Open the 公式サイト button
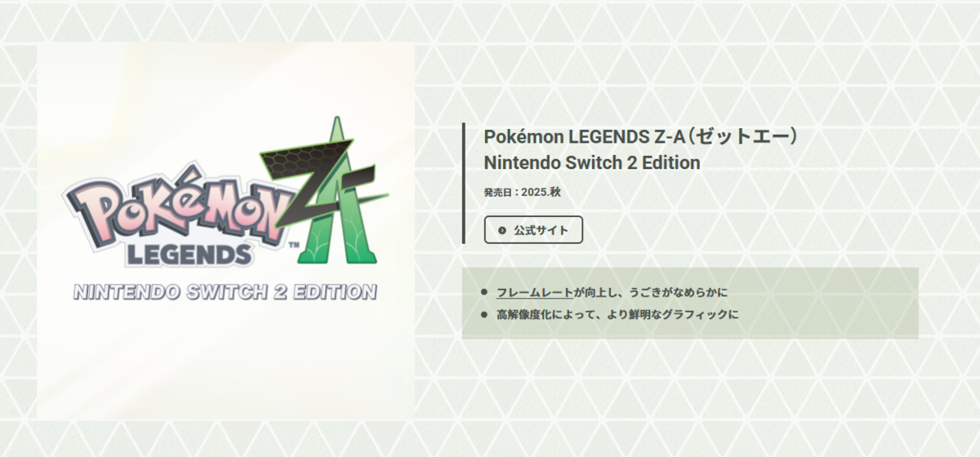 coord(533,230)
